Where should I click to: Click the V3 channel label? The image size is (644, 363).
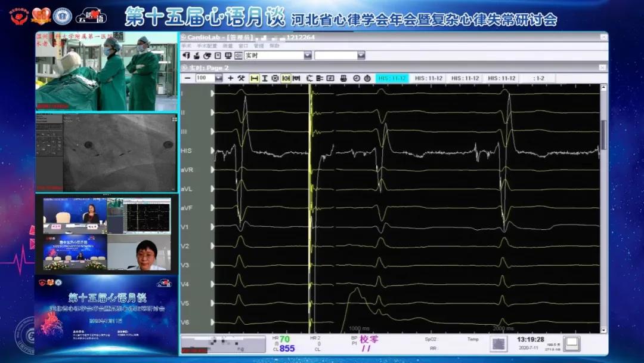[x=185, y=265]
